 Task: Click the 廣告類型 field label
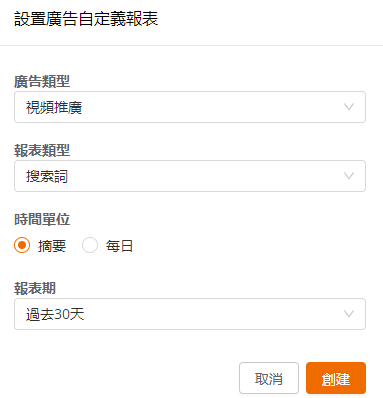pyautogui.click(x=42, y=81)
